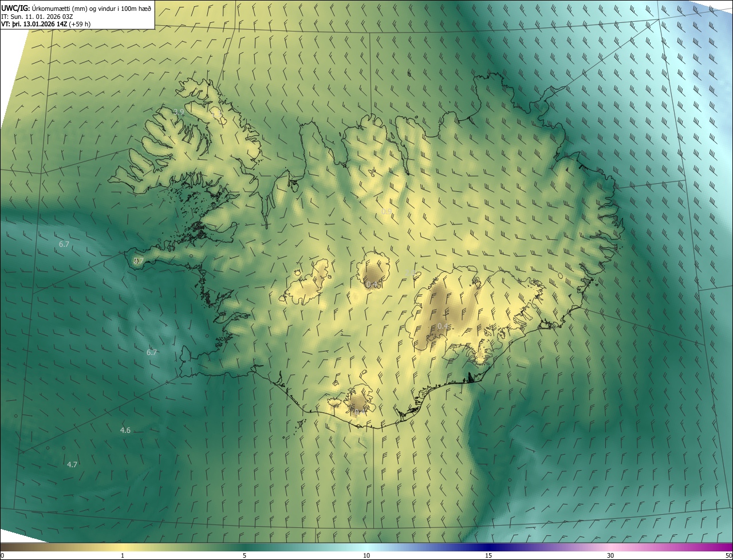Click the 0 tick on the colour scale
This screenshot has width=733, height=560.
click(x=2, y=555)
